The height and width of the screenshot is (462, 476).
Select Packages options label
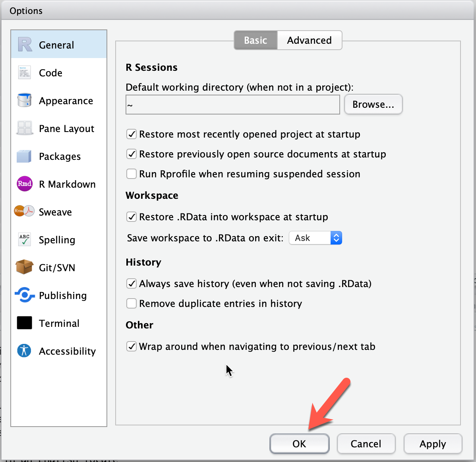point(60,157)
